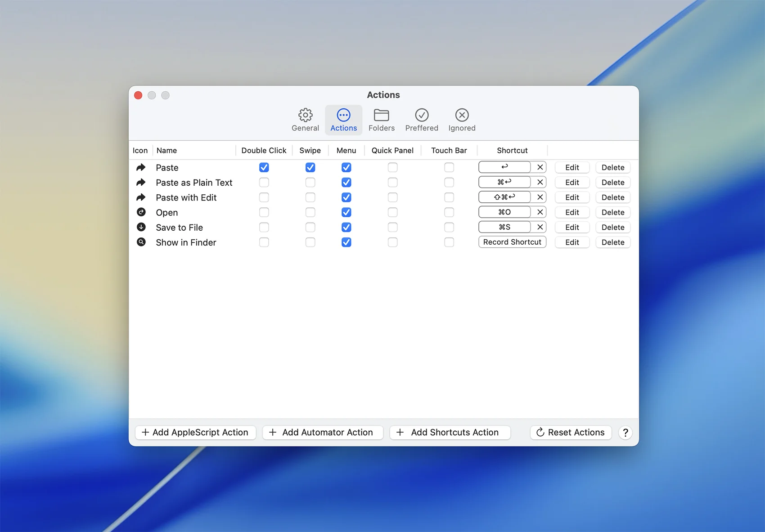Enable Swipe for Paste as Plain Text

(x=310, y=183)
